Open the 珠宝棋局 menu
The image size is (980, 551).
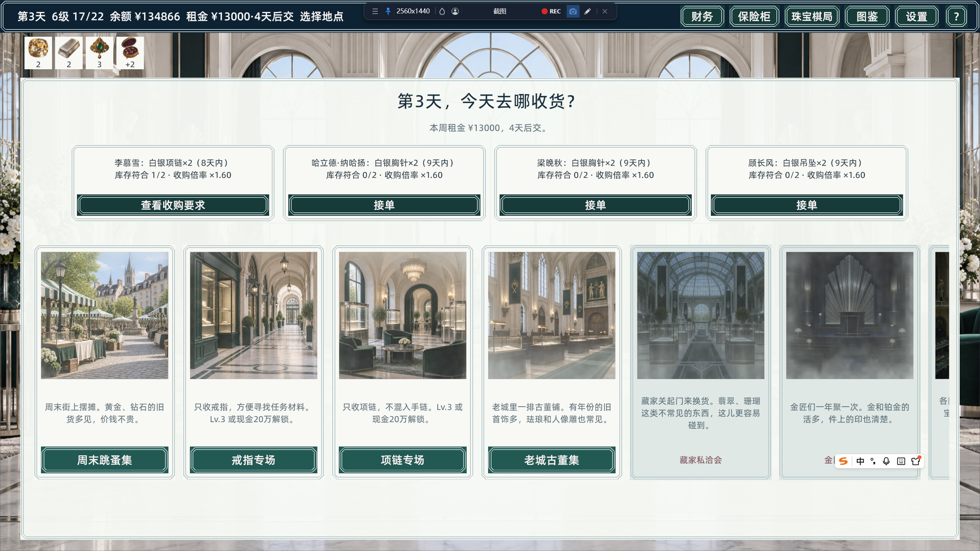[x=812, y=16]
